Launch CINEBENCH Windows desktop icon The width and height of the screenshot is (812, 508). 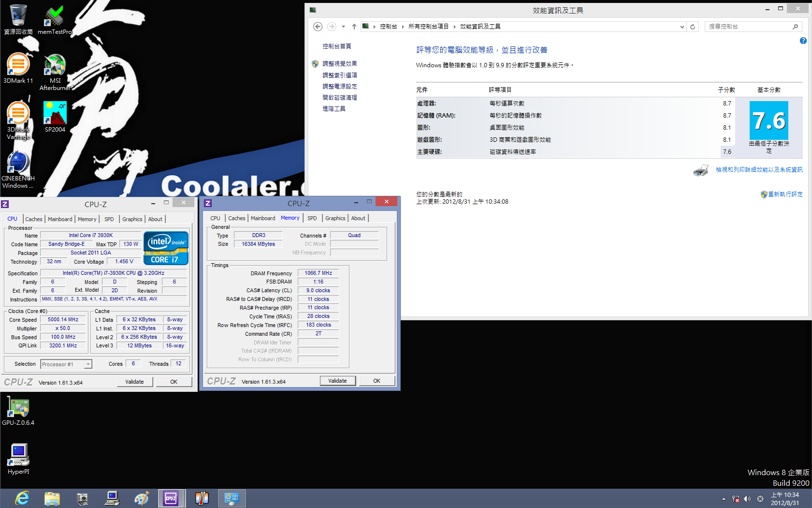click(x=18, y=169)
